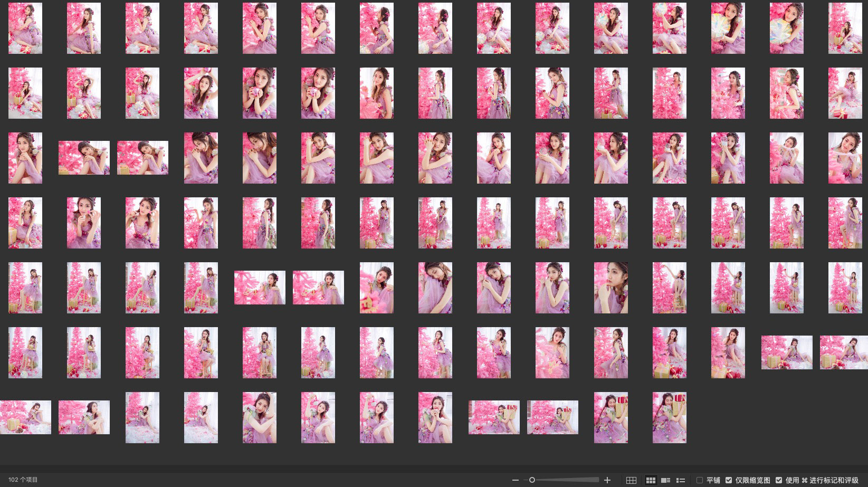Uncheck the 仅限缩览图 checkbox
Screen dimensions: 868x487
pos(729,480)
